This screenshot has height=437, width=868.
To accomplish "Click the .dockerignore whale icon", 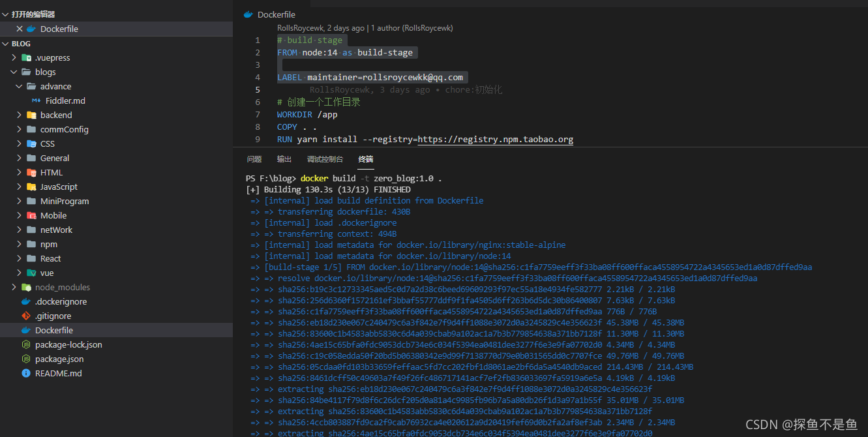I will coord(26,301).
